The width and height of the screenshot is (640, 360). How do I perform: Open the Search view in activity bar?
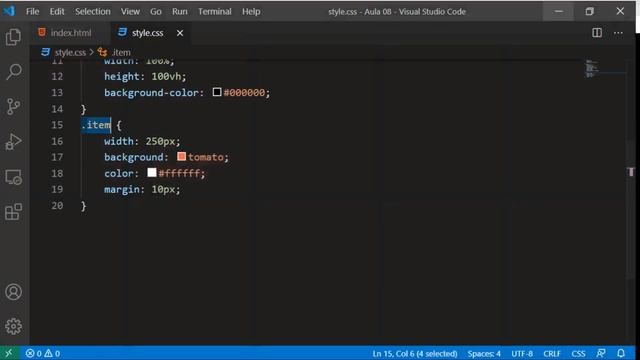13,72
